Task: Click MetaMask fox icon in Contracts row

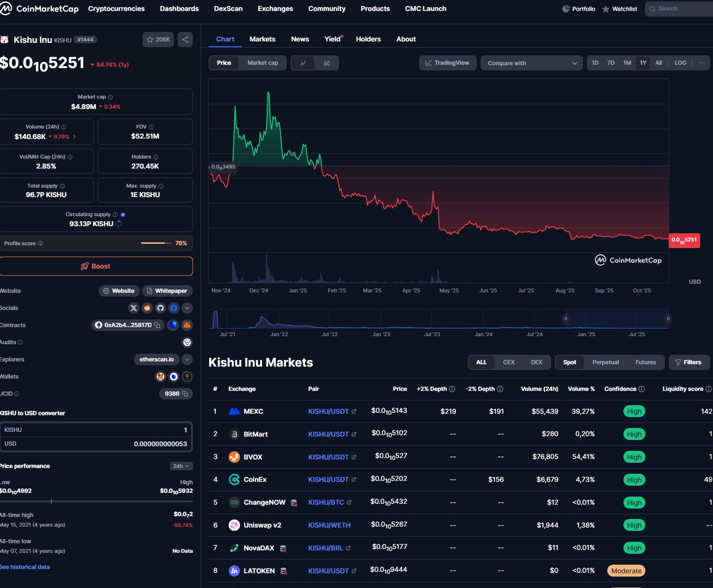Action: pos(187,325)
